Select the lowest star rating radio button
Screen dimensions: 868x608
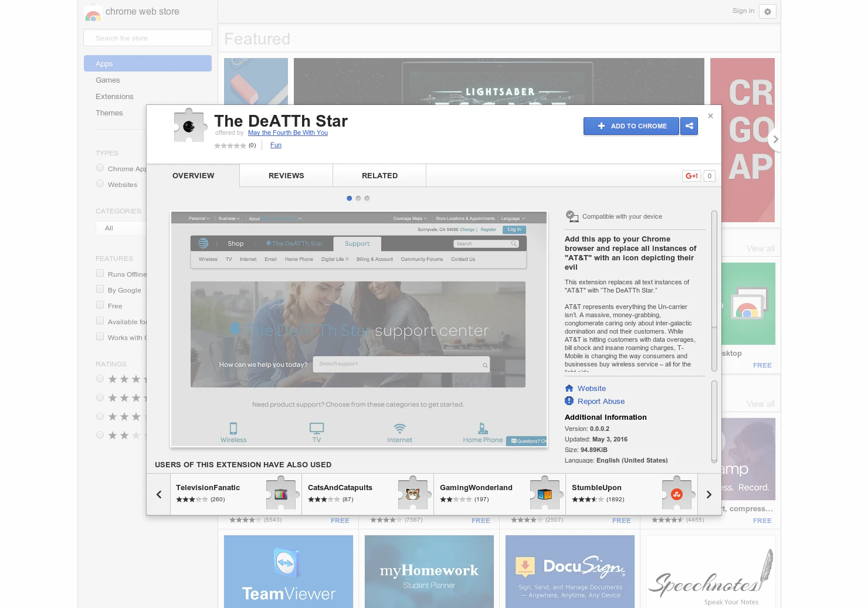pos(100,435)
